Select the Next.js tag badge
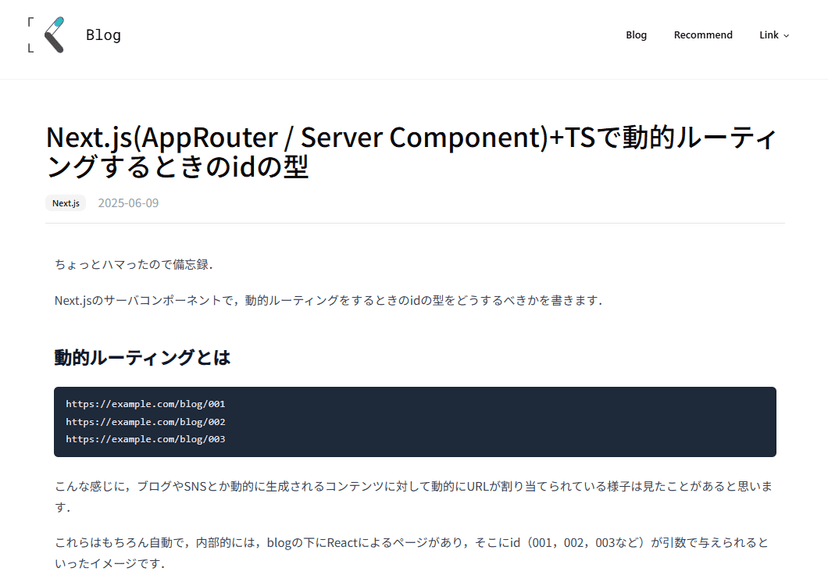This screenshot has height=583, width=828. tap(66, 203)
